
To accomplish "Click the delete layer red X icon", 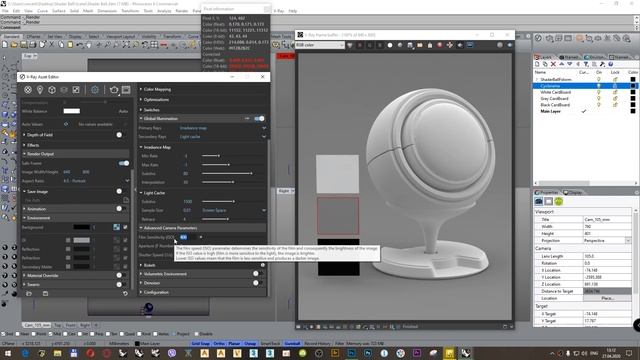I will click(x=553, y=64).
